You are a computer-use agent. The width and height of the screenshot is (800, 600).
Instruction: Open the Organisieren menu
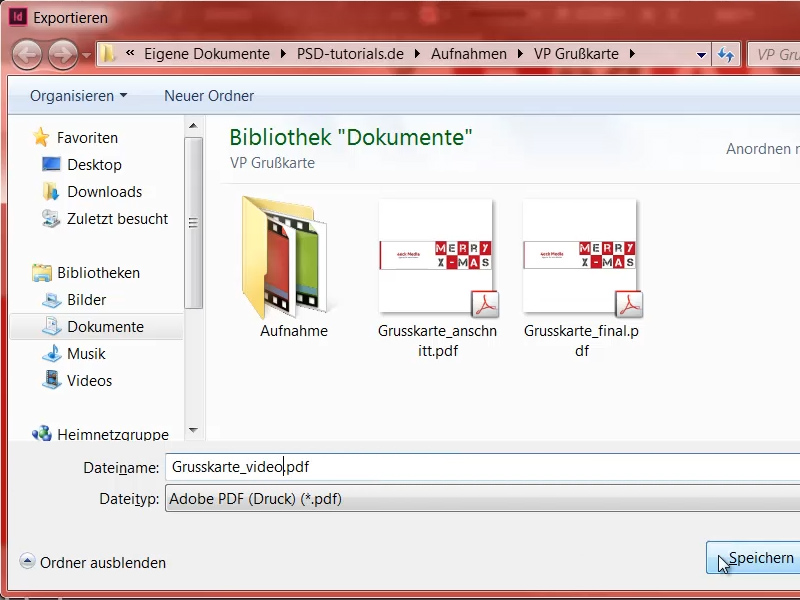tap(78, 95)
